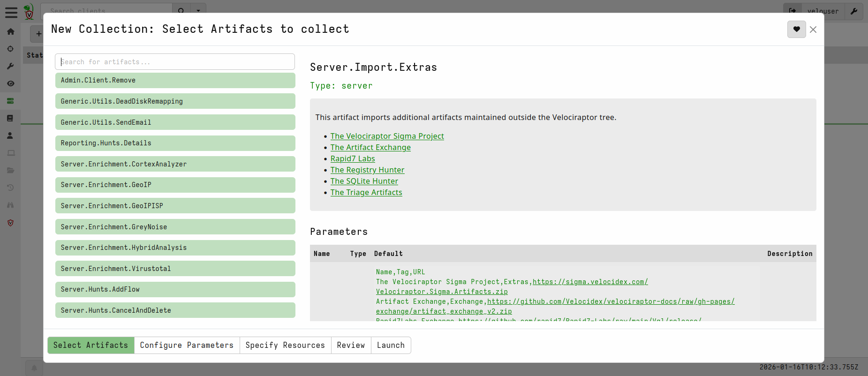The image size is (868, 376).
Task: Click the Velociraptor logo
Action: coord(29,12)
